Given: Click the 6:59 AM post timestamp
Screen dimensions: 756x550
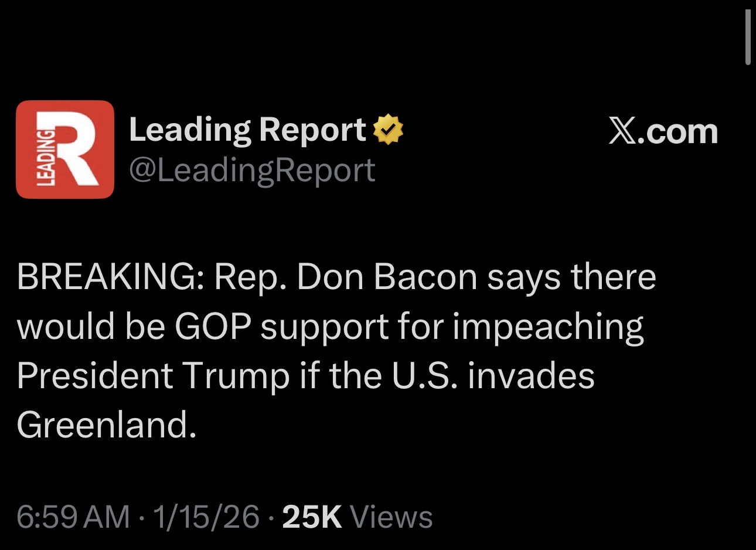Looking at the screenshot, I should 73,517.
